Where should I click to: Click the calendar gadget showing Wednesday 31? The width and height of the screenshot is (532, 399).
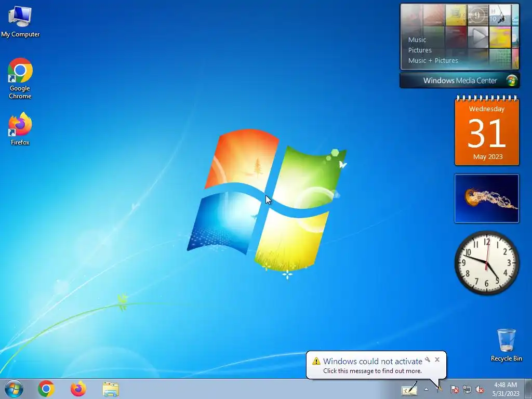(x=487, y=130)
